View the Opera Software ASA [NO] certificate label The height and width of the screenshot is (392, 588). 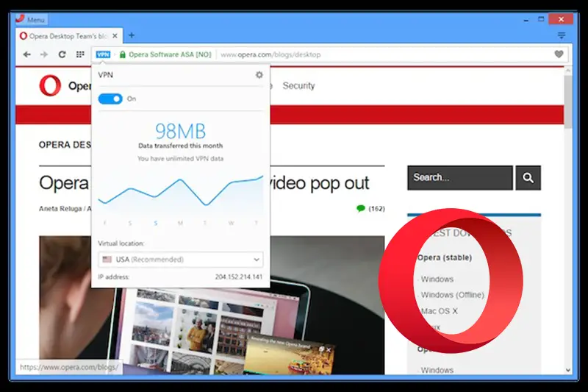click(x=170, y=54)
